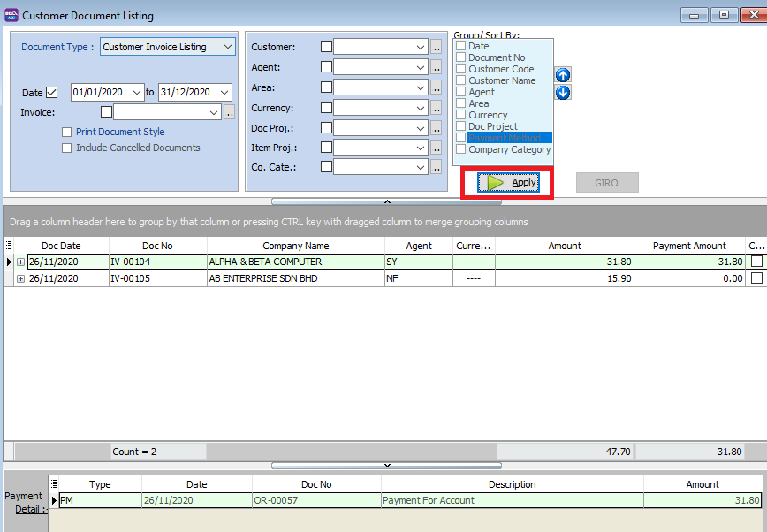This screenshot has height=532, width=767.
Task: Uncheck the Date filter checkbox
Action: point(51,92)
